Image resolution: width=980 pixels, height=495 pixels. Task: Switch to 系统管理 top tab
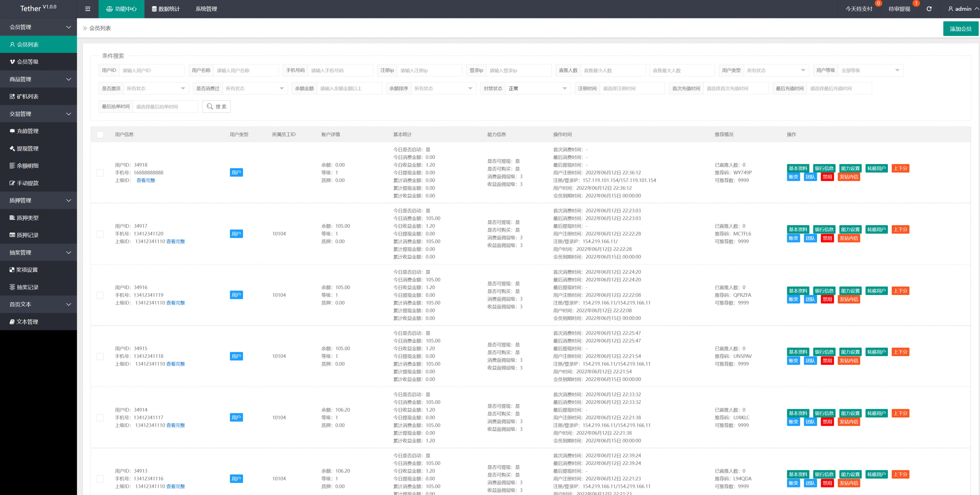tap(206, 9)
